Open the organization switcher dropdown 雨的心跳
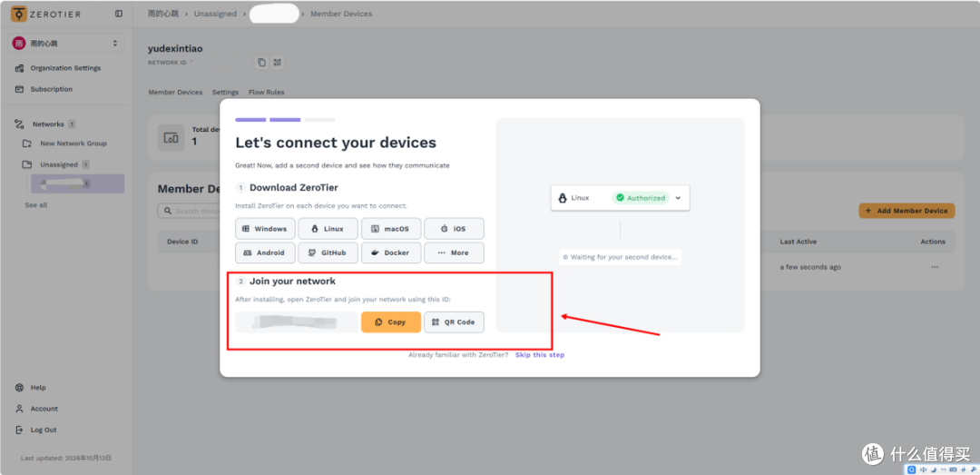Viewport: 980px width, 475px height. tap(65, 44)
